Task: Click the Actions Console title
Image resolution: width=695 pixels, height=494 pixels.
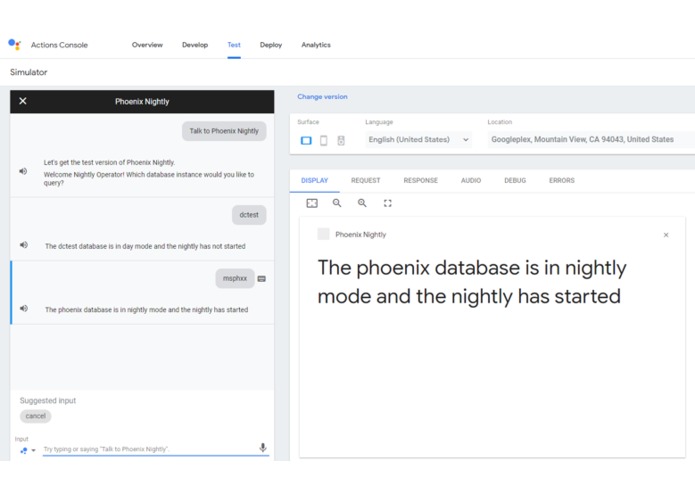Action: (x=59, y=45)
